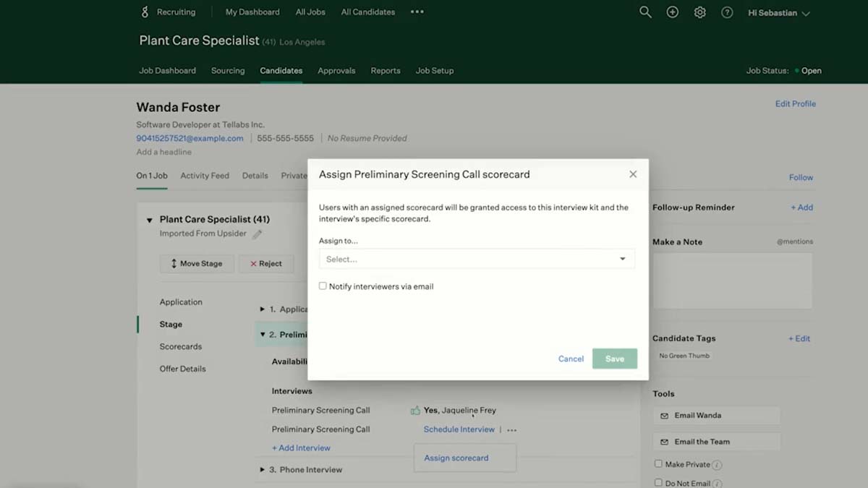868x488 pixels.
Task: Click the envelope icon for Email the Team
Action: [x=664, y=442]
